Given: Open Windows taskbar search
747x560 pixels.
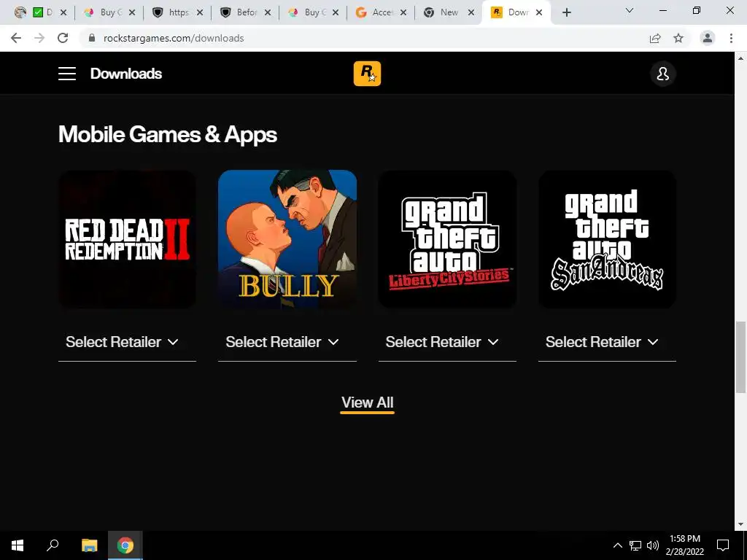Looking at the screenshot, I should tap(53, 545).
